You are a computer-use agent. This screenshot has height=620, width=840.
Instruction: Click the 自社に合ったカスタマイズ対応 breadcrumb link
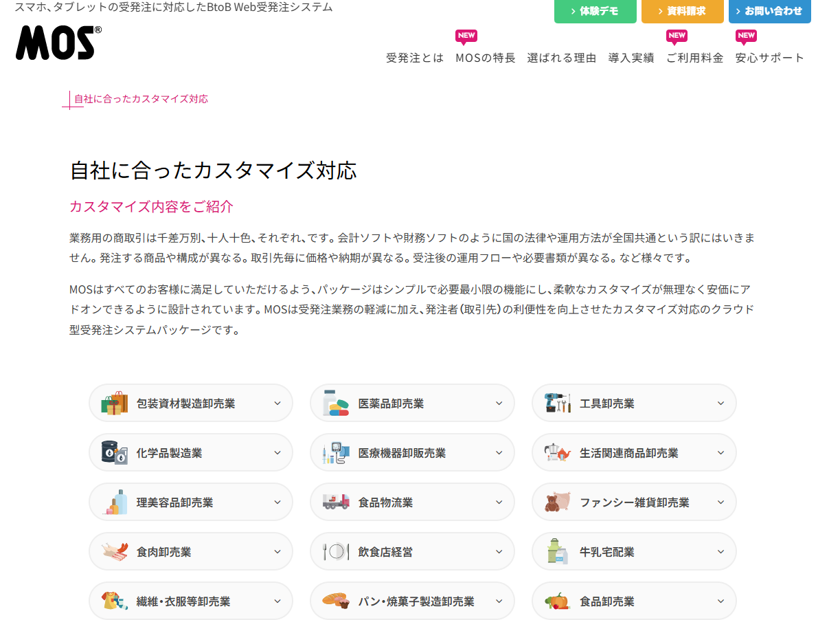pos(141,99)
